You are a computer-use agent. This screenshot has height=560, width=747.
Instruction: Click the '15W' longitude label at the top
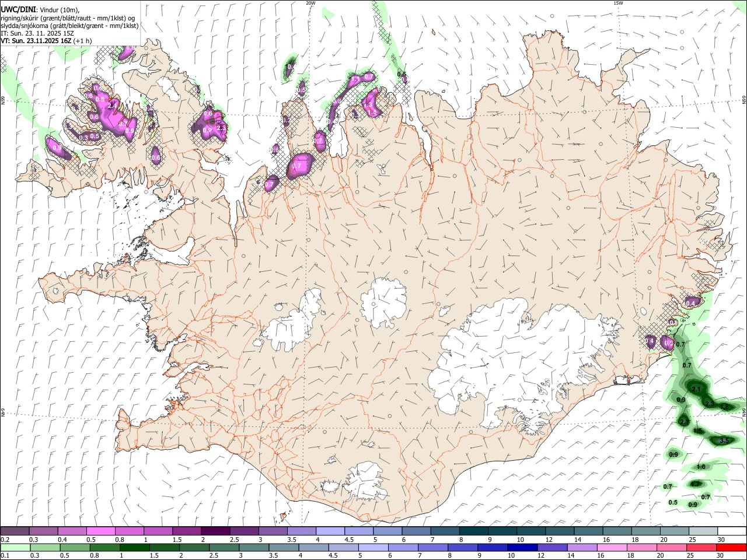pos(619,3)
